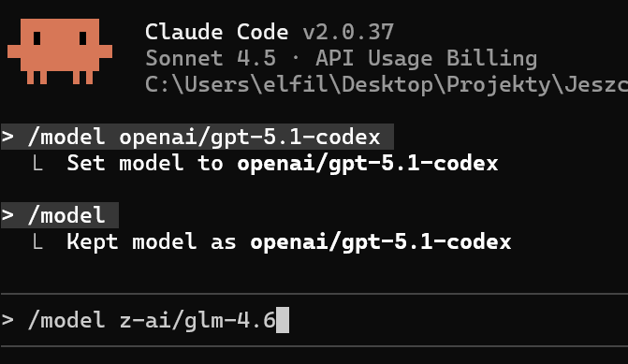This screenshot has height=364, width=628.
Task: Click the prompt arrow before second /model command
Action: tap(7, 215)
